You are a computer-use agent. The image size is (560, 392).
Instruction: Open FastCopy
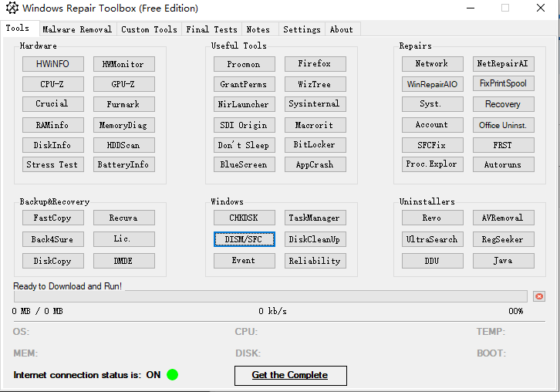53,218
